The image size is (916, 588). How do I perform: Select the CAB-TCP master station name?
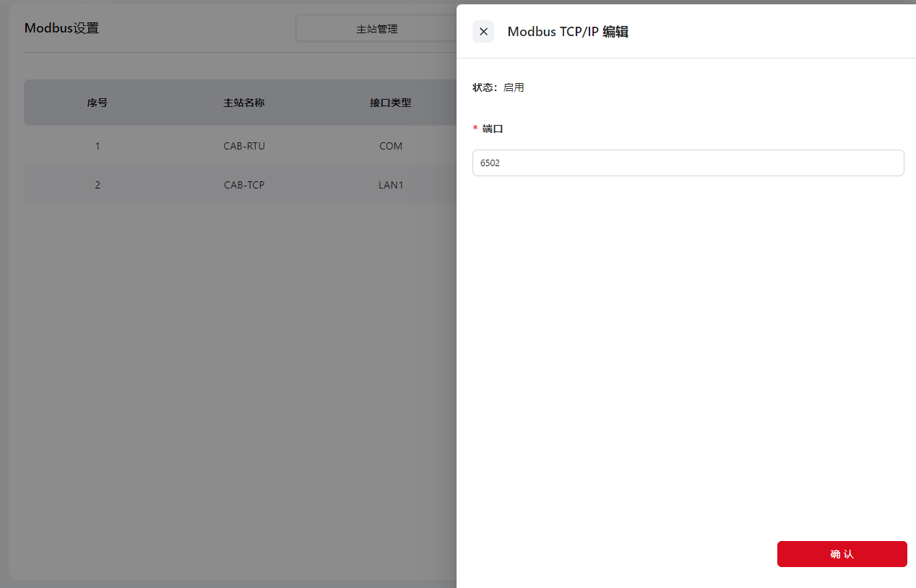[244, 185]
